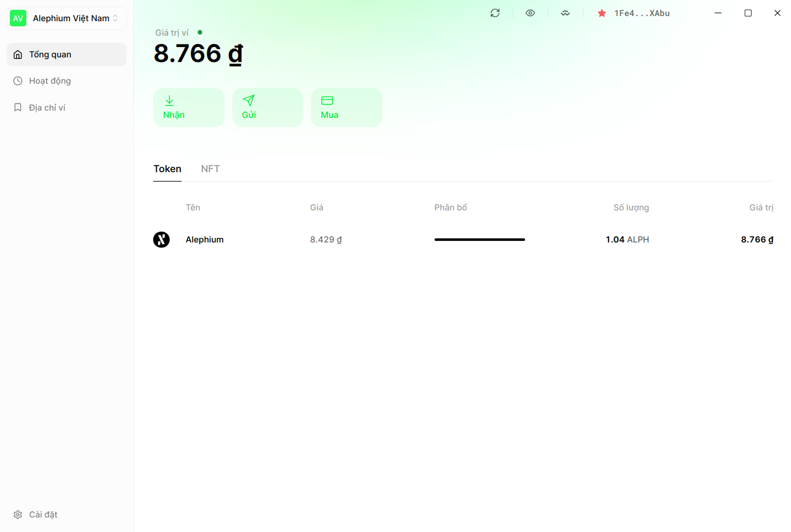Click the Alephium row value 8.766 ₫
Viewport: 791px width, 532px height.
tap(757, 239)
